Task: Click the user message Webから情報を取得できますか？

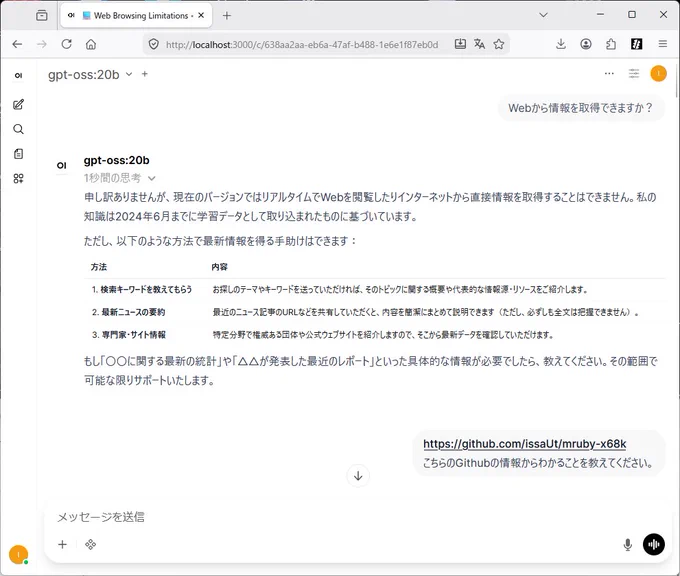Action: click(x=580, y=108)
